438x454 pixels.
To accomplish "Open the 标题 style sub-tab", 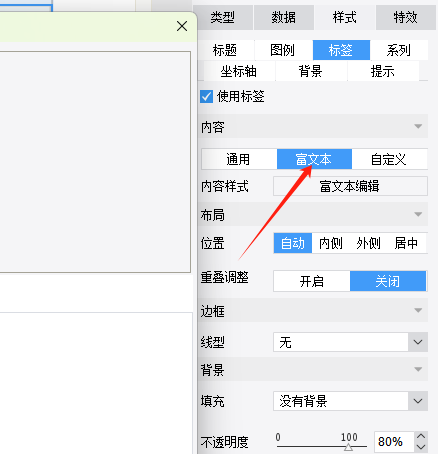I will coord(225,50).
